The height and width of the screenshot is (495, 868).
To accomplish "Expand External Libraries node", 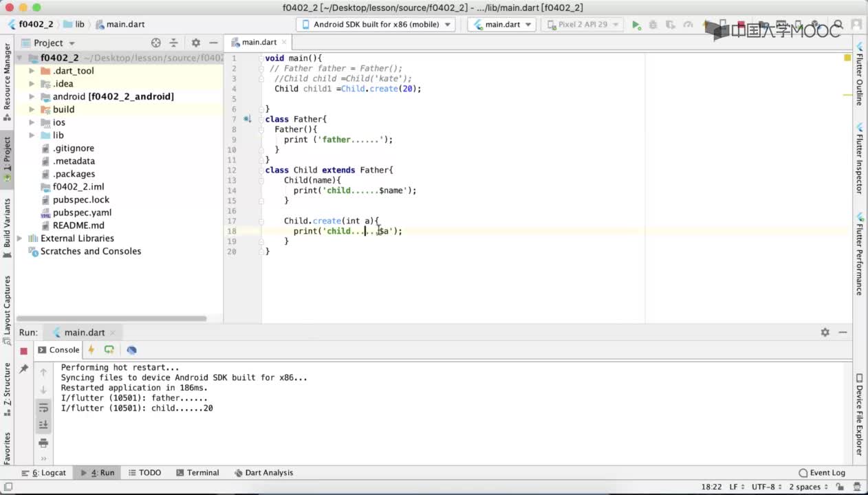I will pyautogui.click(x=19, y=239).
